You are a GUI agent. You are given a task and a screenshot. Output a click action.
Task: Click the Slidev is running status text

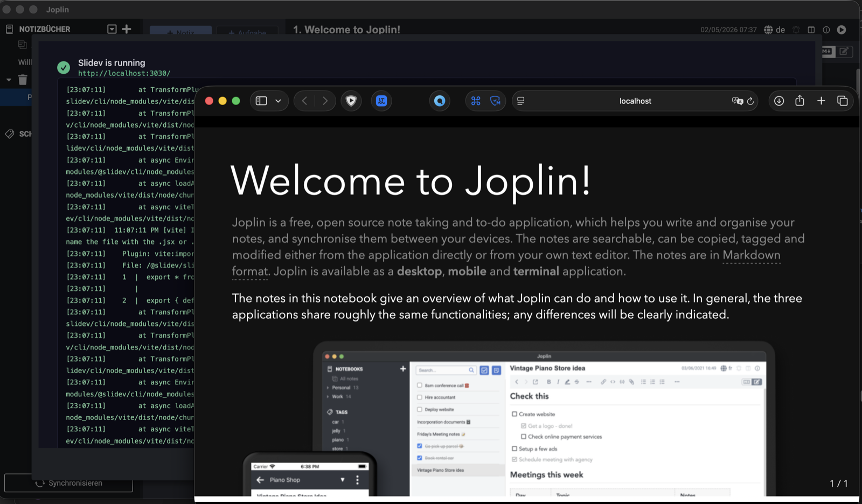click(112, 62)
